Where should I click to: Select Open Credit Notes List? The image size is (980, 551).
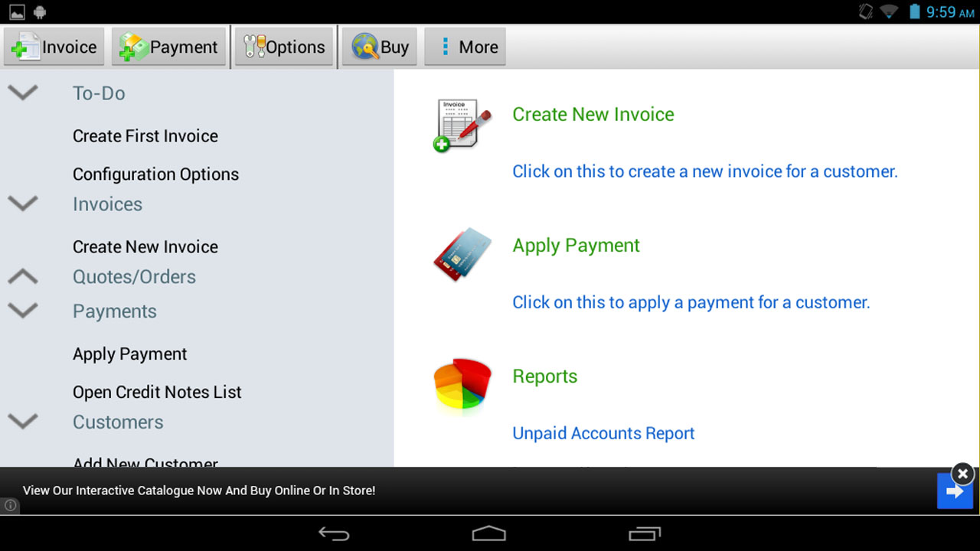tap(157, 392)
